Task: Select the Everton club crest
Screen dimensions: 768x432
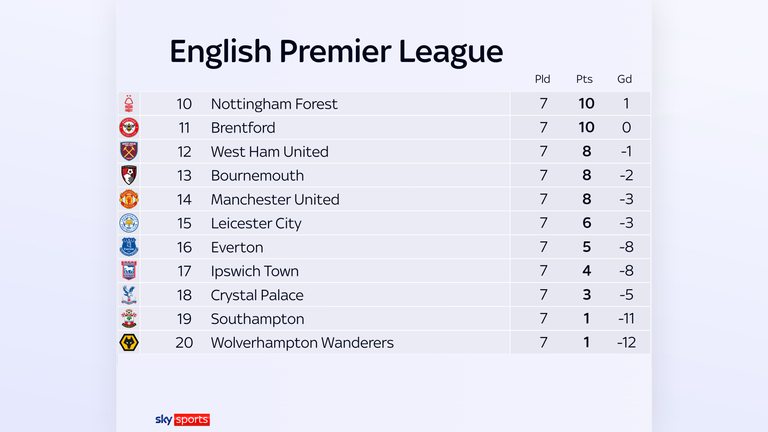Action: point(129,247)
